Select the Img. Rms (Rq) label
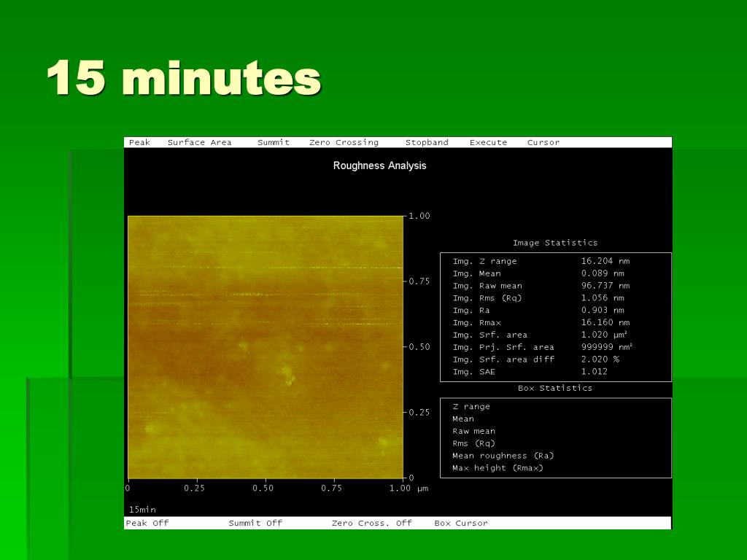This screenshot has height=560, width=747. coord(487,298)
